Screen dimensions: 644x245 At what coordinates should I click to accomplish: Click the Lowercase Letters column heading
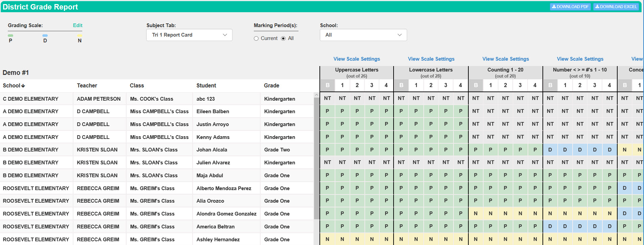click(431, 70)
